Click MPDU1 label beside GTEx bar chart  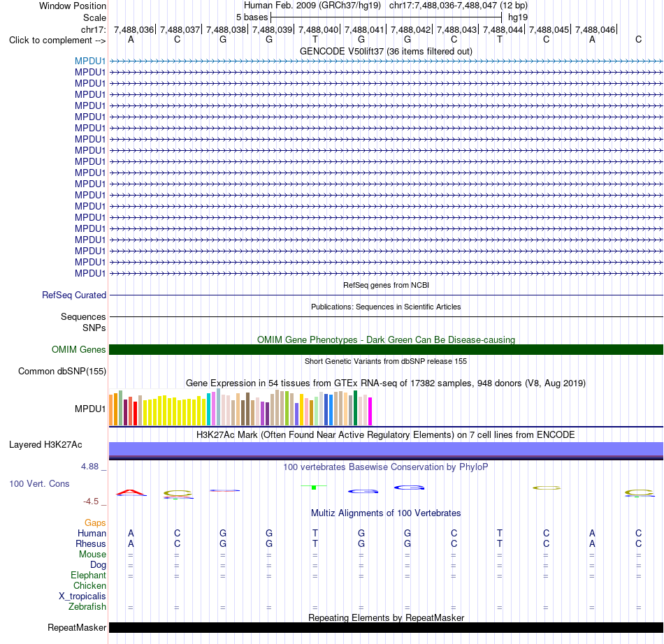[89, 409]
